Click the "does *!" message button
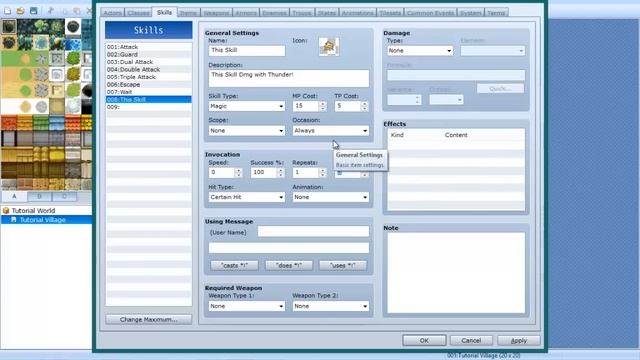 289,265
